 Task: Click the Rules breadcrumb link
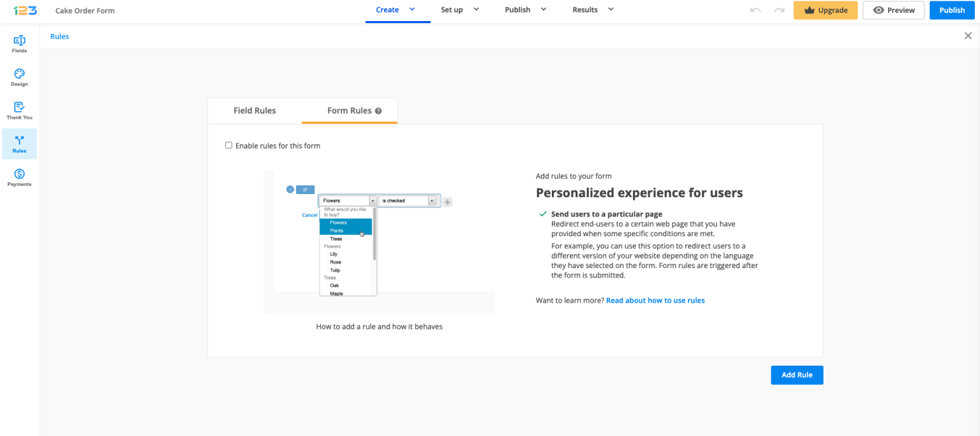pyautogui.click(x=59, y=36)
